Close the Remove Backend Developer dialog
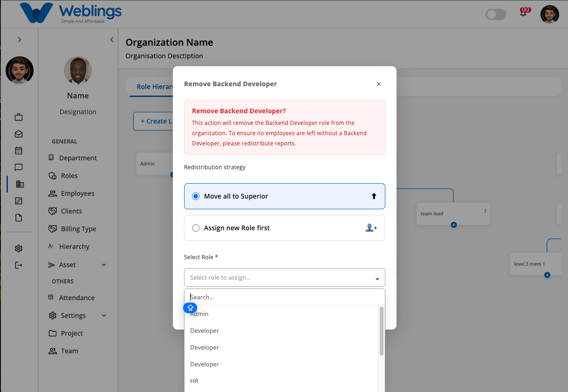Screen dimensions: 568x392 coord(379,84)
